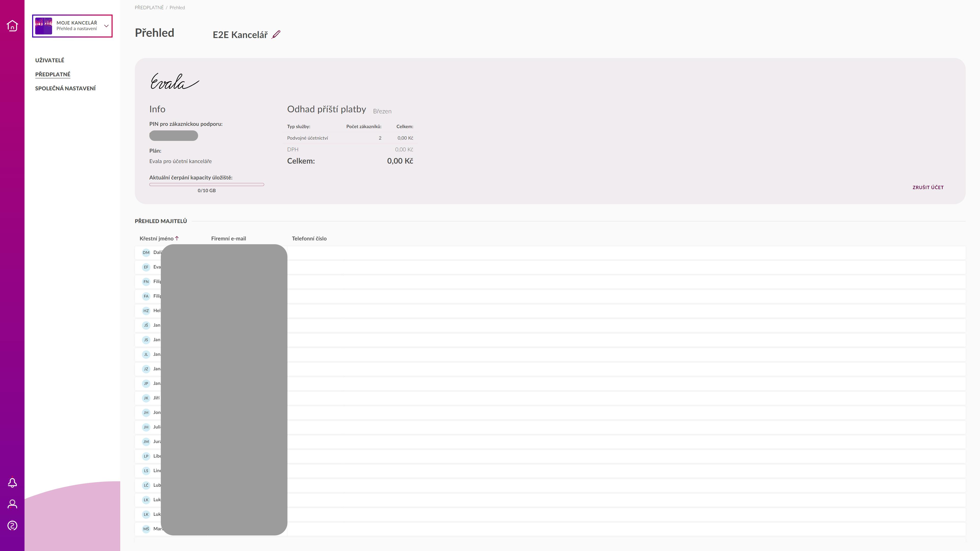Open the help question mark icon
The width and height of the screenshot is (980, 551).
[x=12, y=525]
